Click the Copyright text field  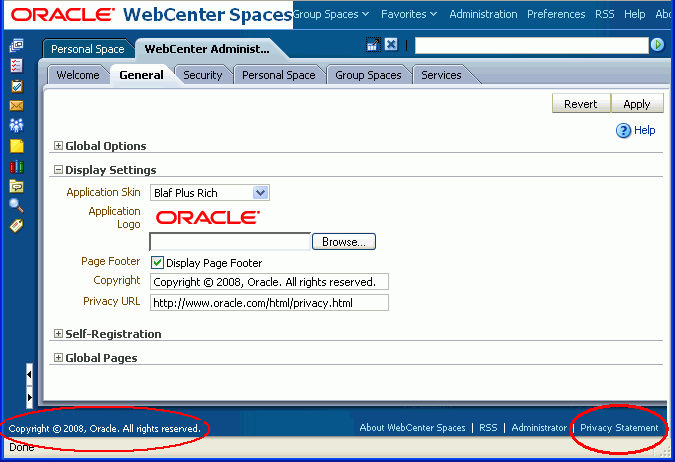269,282
